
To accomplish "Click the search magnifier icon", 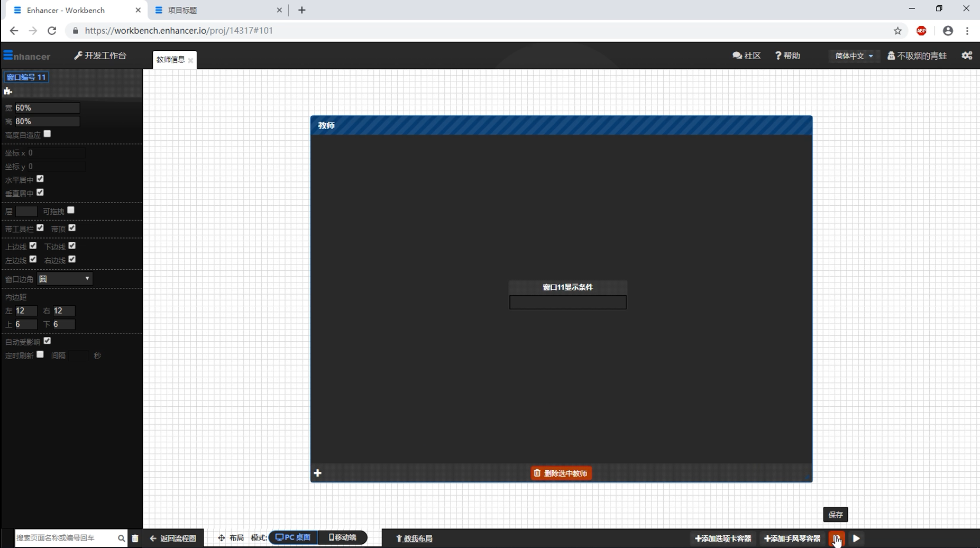I will [x=121, y=538].
